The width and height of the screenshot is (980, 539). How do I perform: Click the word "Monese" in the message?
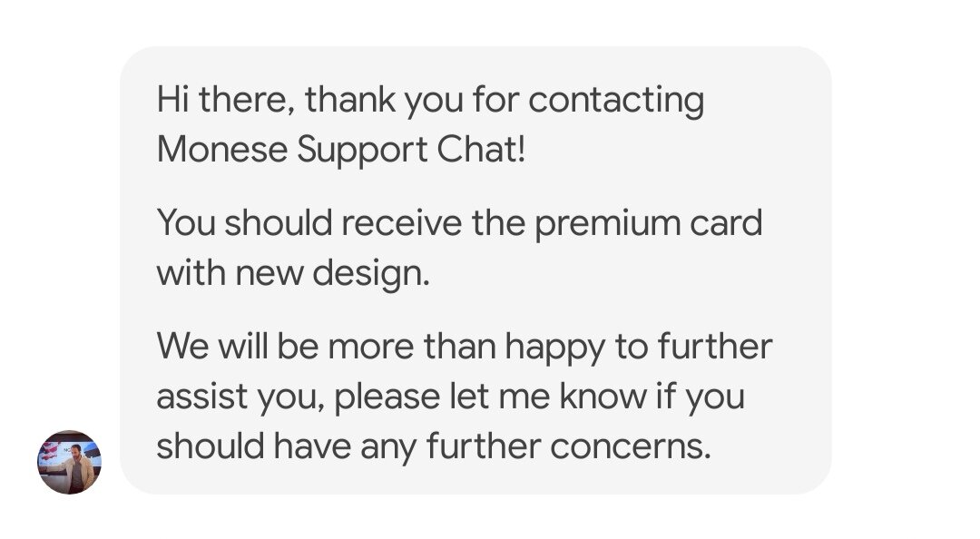[x=222, y=150]
